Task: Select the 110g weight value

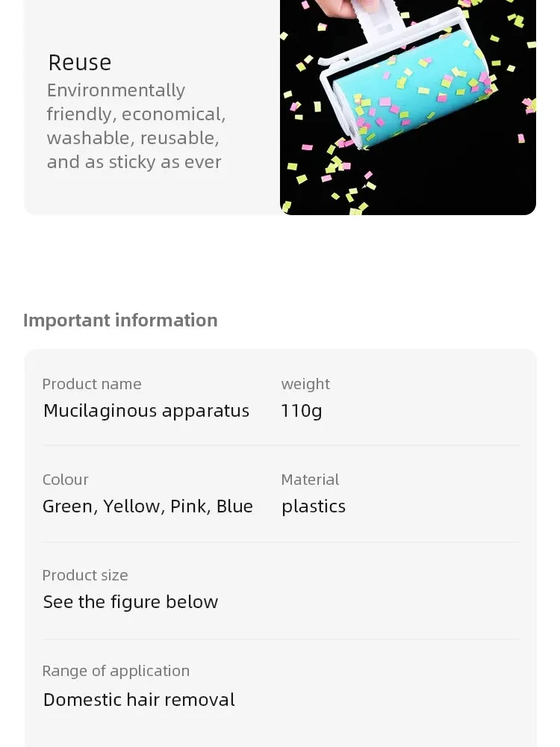Action: [302, 411]
